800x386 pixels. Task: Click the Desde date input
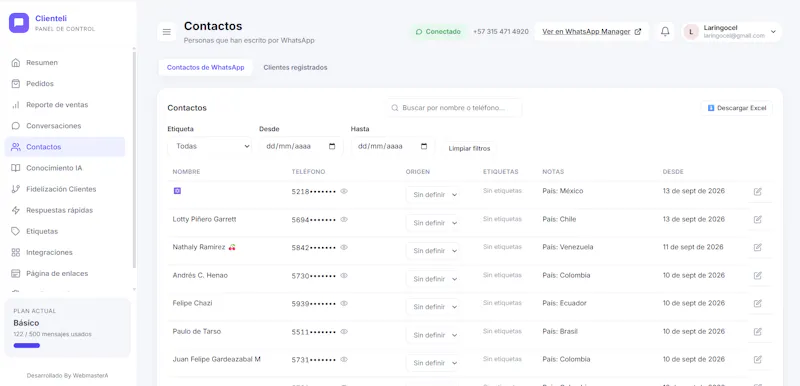click(301, 146)
